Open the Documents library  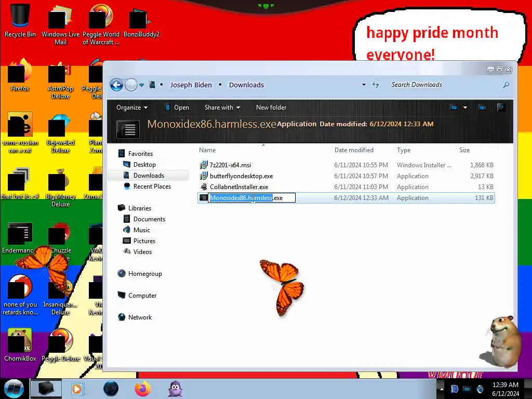tap(149, 219)
